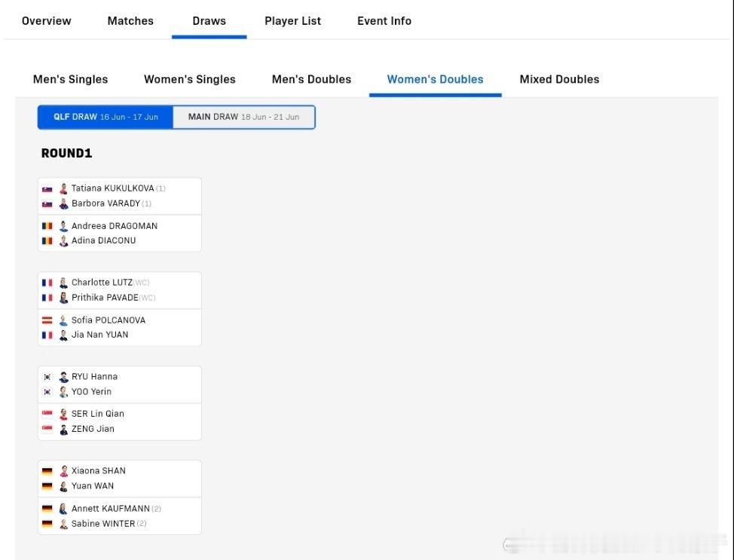Open Charlotte LUTZ player name link
734x560 pixels.
point(102,283)
